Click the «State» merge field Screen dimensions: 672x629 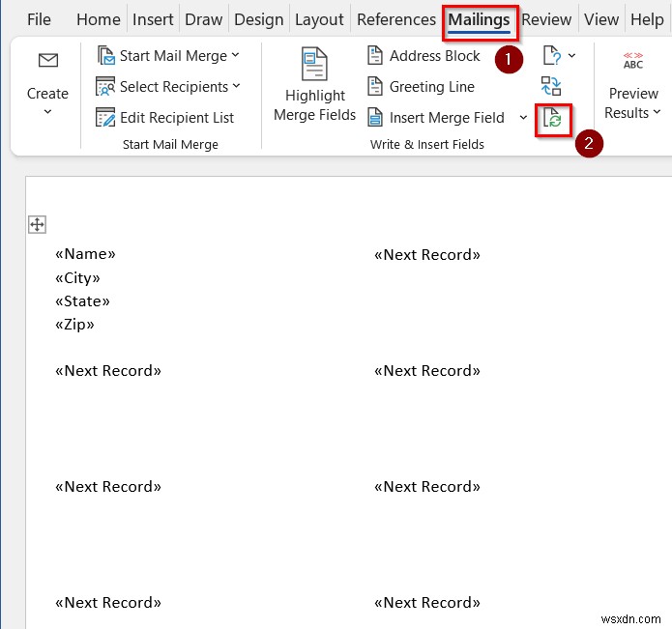82,301
